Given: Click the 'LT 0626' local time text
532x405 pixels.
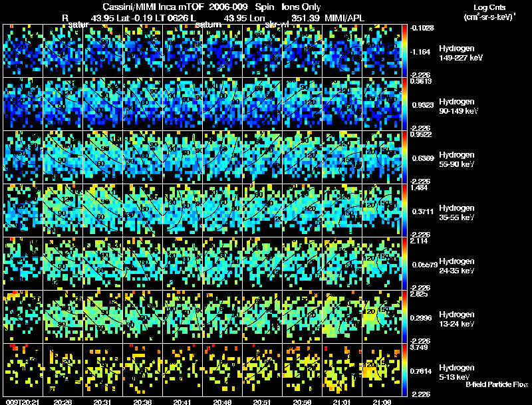Looking at the screenshot, I should 172,18.
